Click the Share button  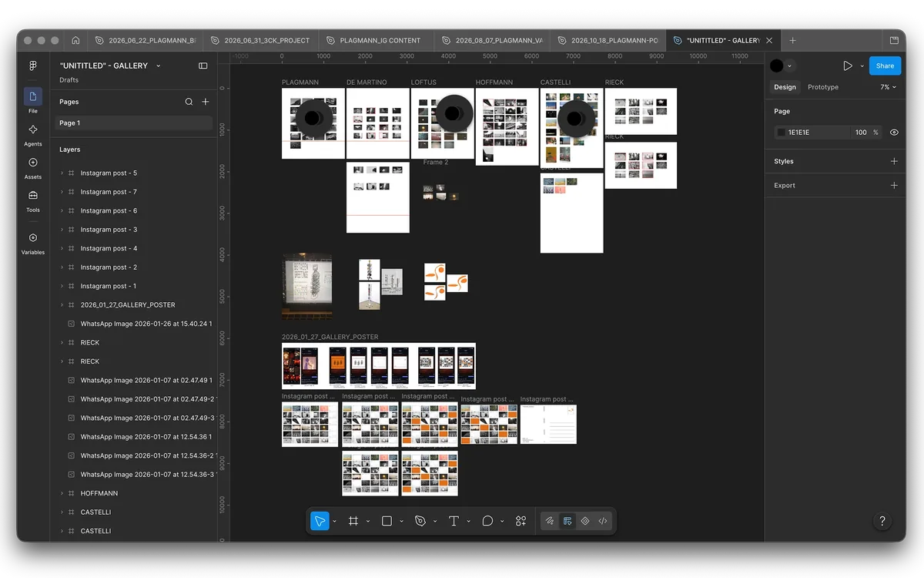point(885,66)
